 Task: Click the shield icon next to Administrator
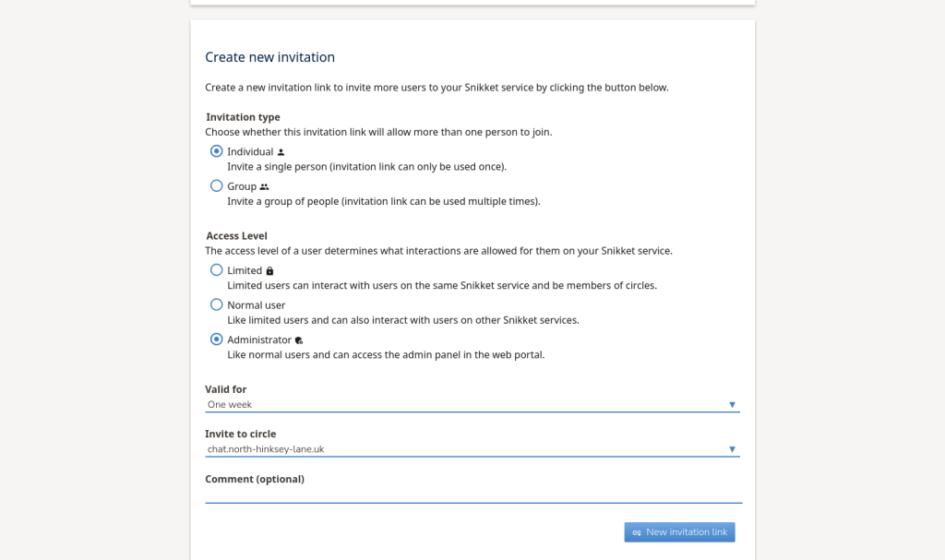click(x=299, y=340)
